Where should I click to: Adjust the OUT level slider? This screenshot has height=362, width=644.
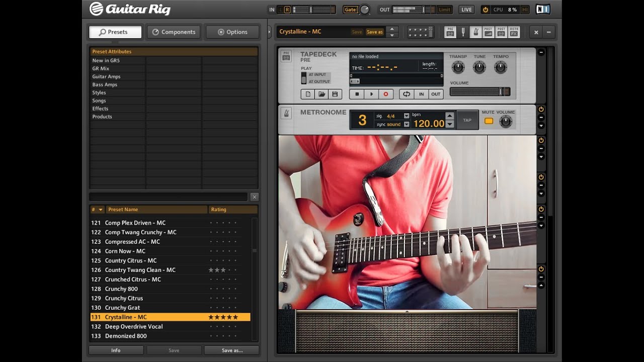click(415, 10)
